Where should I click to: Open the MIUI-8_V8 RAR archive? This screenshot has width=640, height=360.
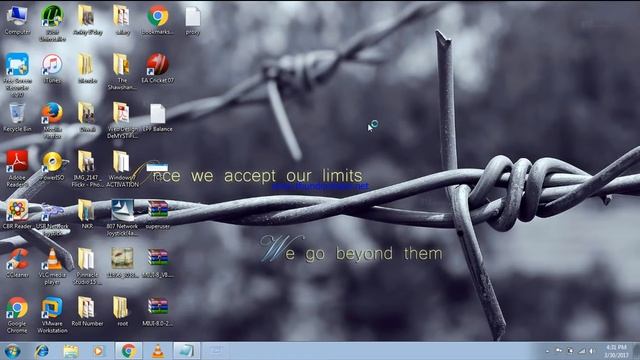[x=158, y=263]
